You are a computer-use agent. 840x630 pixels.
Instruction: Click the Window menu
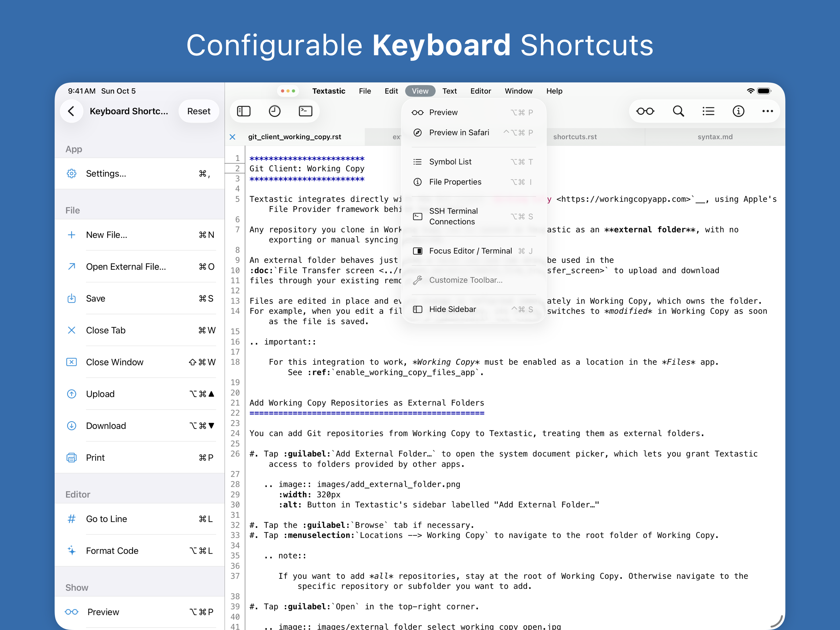(518, 91)
